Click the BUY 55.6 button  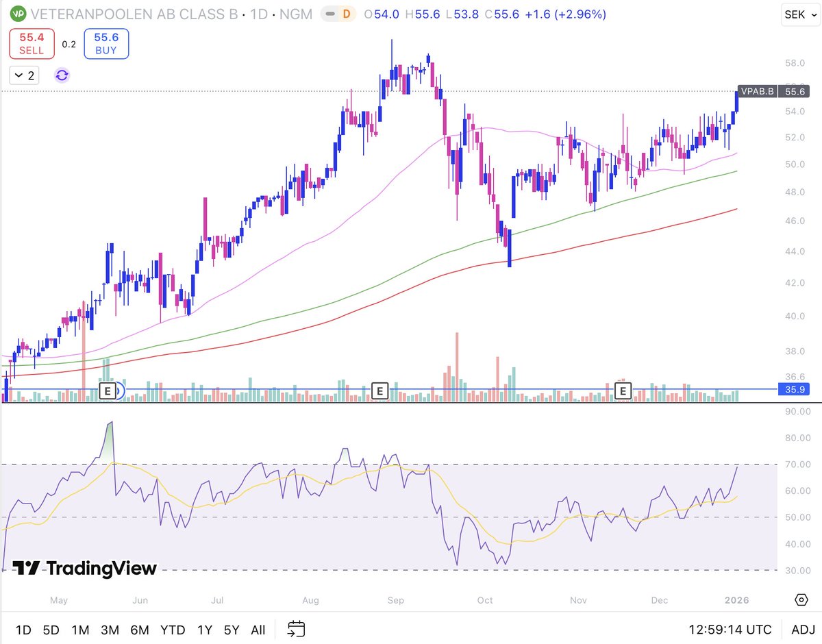(106, 44)
